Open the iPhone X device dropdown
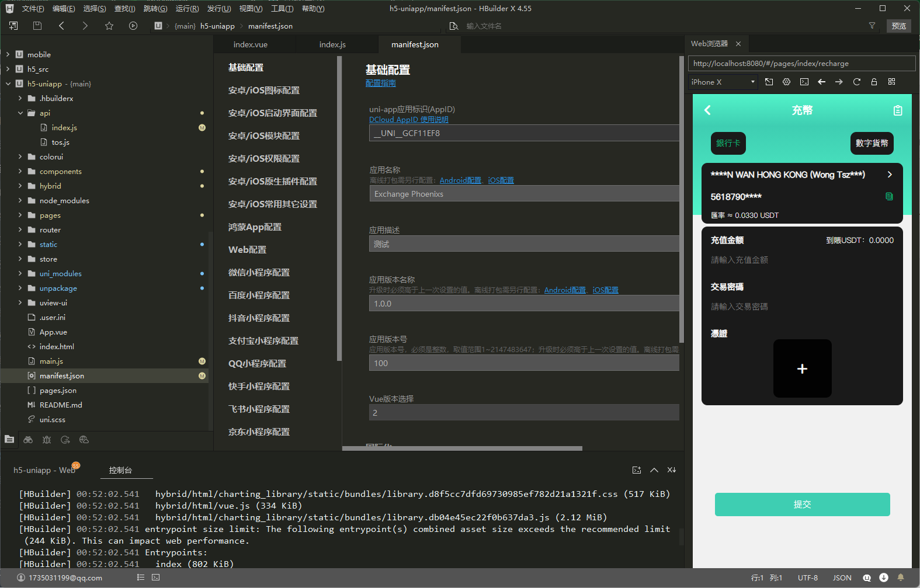 (723, 82)
